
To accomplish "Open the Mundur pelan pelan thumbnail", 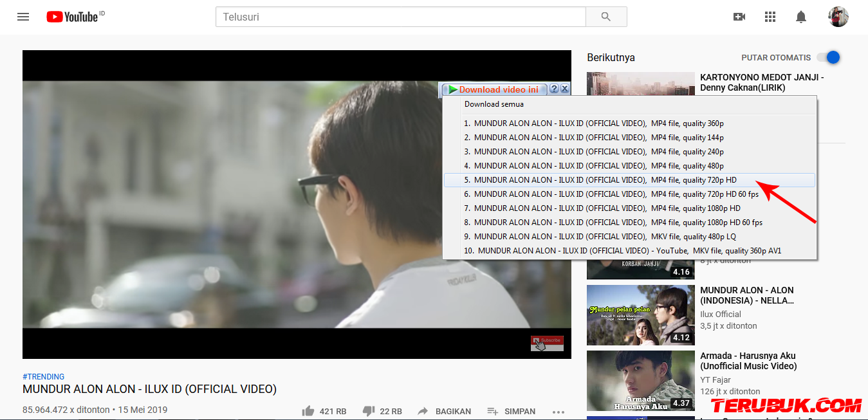I will point(641,315).
